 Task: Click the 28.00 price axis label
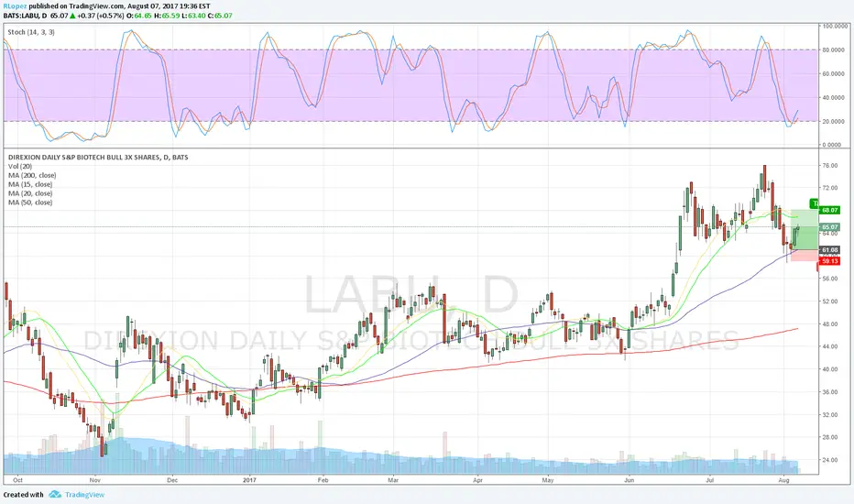pyautogui.click(x=830, y=437)
